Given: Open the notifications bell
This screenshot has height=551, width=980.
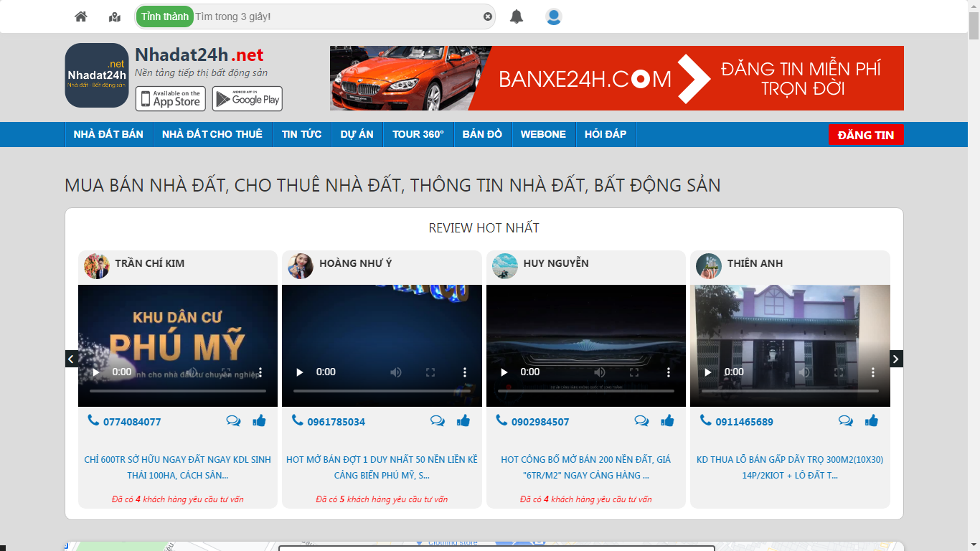Looking at the screenshot, I should pyautogui.click(x=517, y=17).
